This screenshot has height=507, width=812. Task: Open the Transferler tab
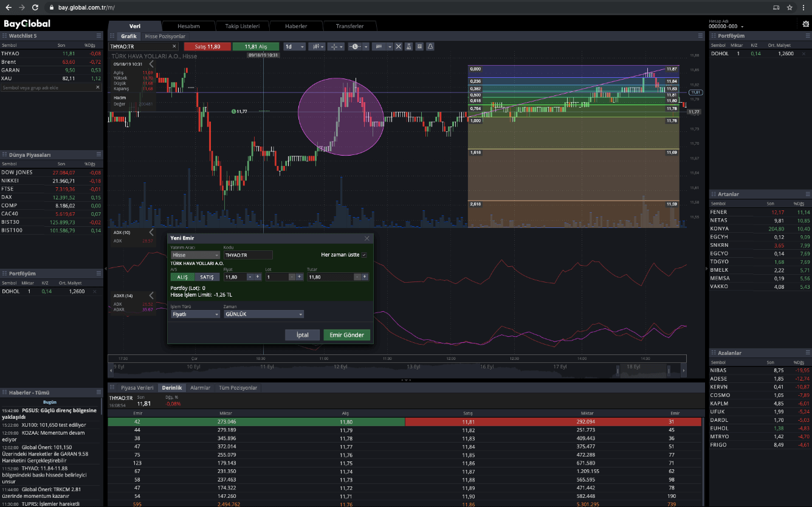point(349,26)
